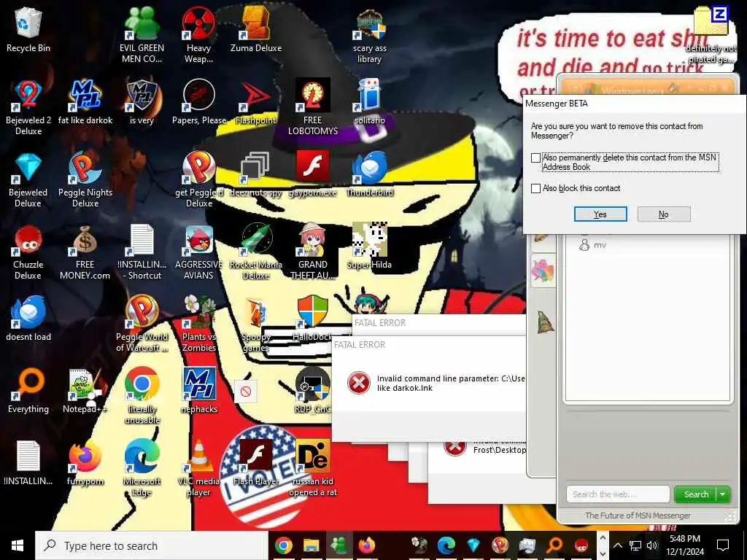The width and height of the screenshot is (747, 560).
Task: Open Thunderbird mail desktop shortcut
Action: point(370,175)
